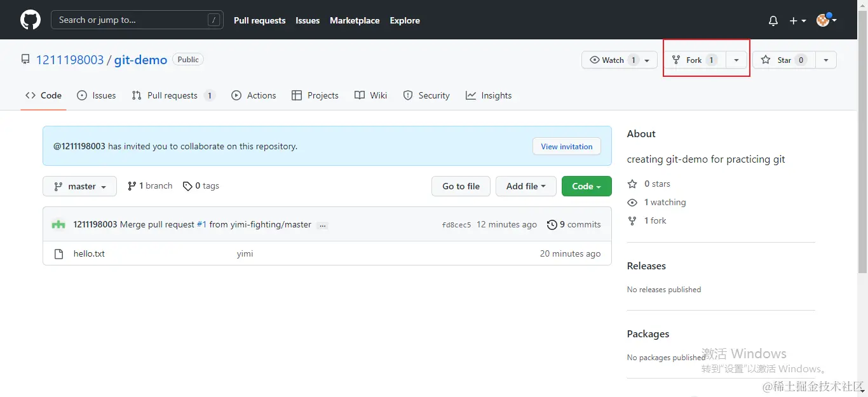Focus the Search or jump to field
This screenshot has height=397, width=868.
137,20
